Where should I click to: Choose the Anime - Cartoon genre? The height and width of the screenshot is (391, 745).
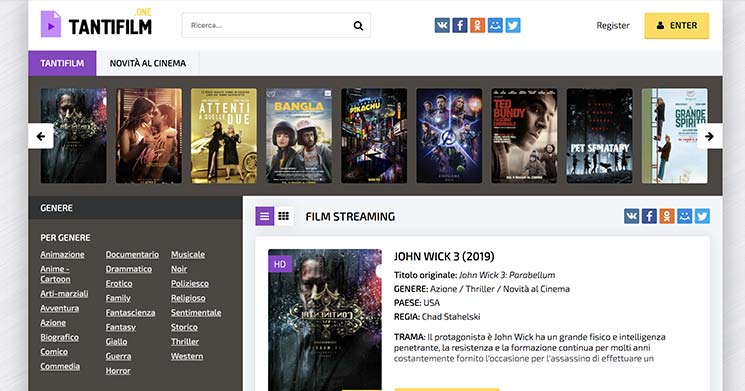coord(55,274)
